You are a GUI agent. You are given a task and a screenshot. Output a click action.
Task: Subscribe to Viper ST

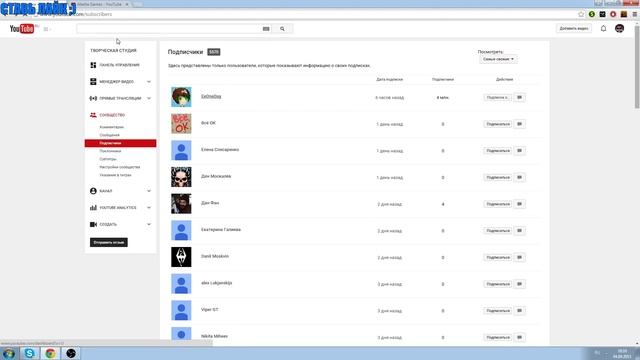498,311
